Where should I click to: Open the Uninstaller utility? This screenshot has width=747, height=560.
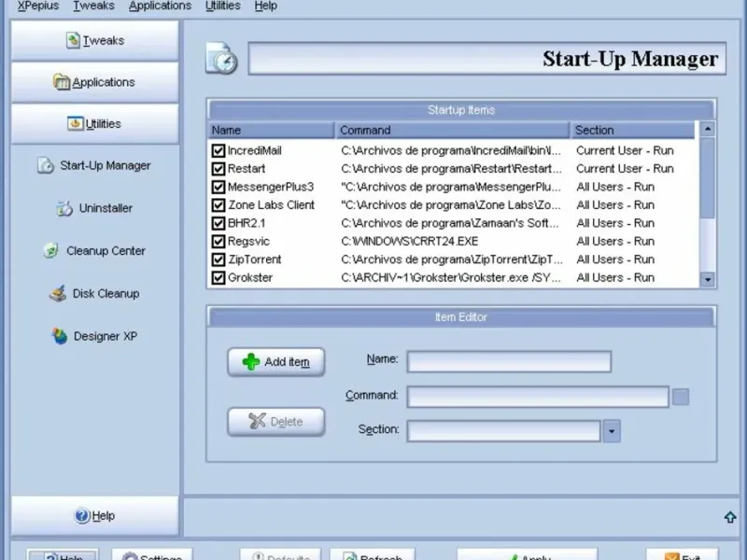94,208
